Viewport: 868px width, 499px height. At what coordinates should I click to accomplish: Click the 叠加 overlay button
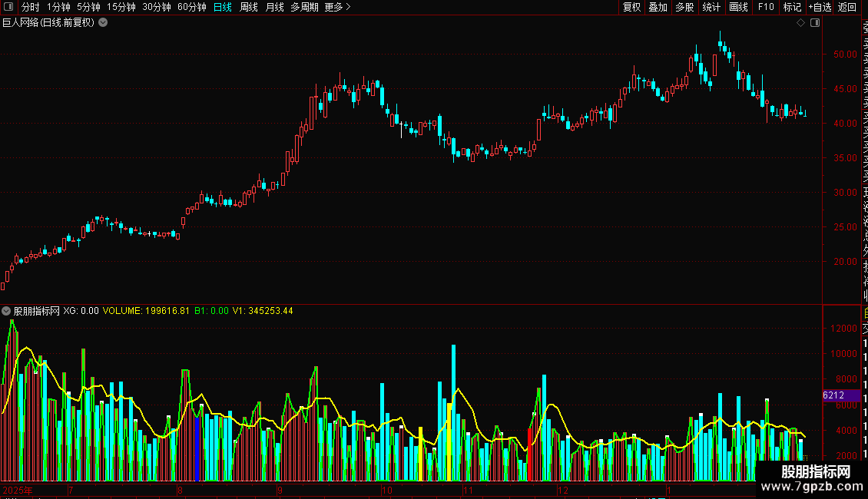(658, 7)
